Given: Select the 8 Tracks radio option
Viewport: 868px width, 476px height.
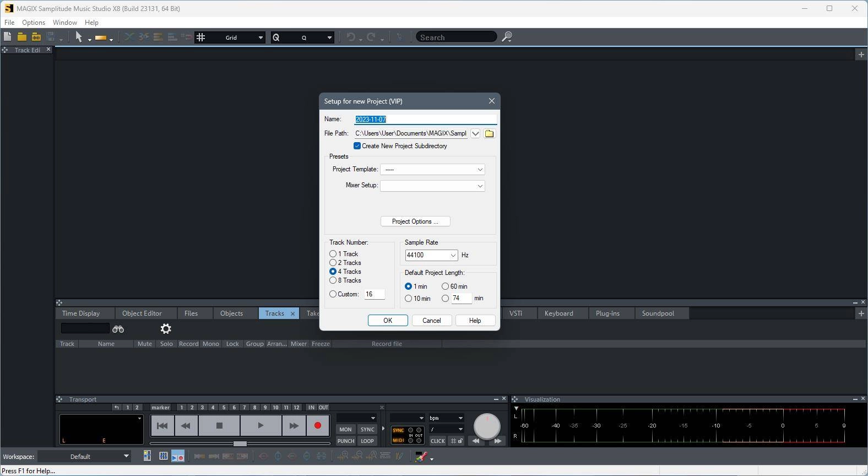Looking at the screenshot, I should [333, 280].
